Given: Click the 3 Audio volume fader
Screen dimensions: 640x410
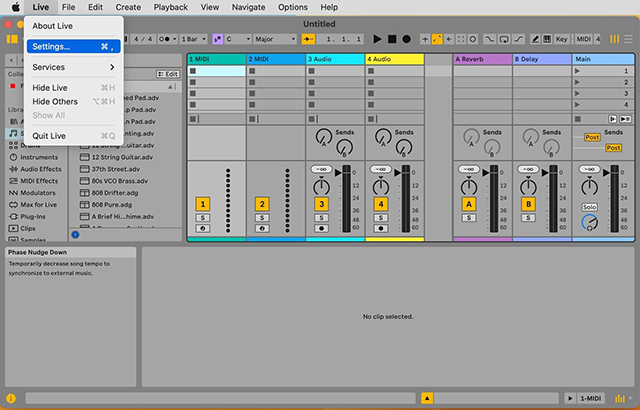Looking at the screenshot, I should tap(346, 199).
